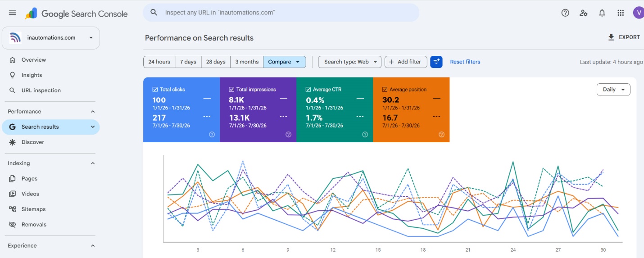This screenshot has height=258, width=644.
Task: Open the Google apps grid
Action: pos(621,13)
